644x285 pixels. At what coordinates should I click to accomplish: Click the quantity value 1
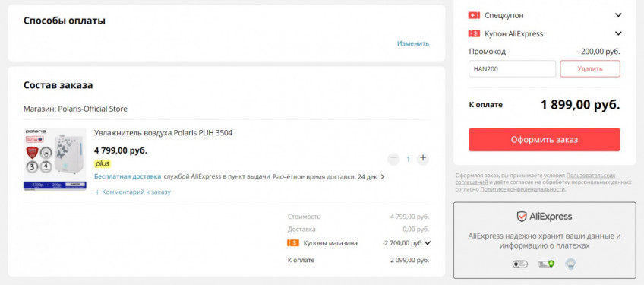[408, 159]
